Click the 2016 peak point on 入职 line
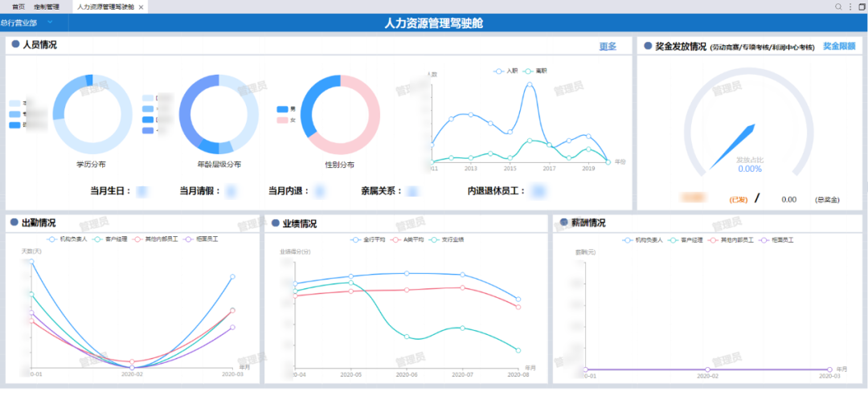The image size is (868, 408). 530,84
